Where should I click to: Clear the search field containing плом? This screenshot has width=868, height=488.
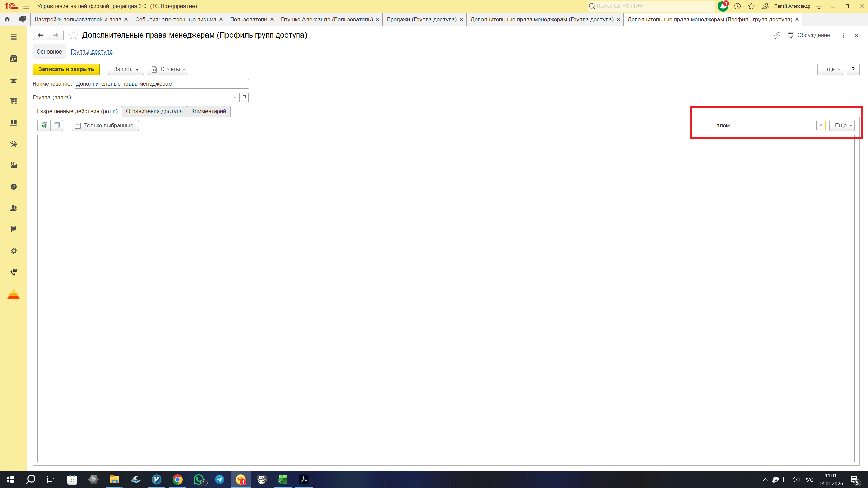coord(821,125)
